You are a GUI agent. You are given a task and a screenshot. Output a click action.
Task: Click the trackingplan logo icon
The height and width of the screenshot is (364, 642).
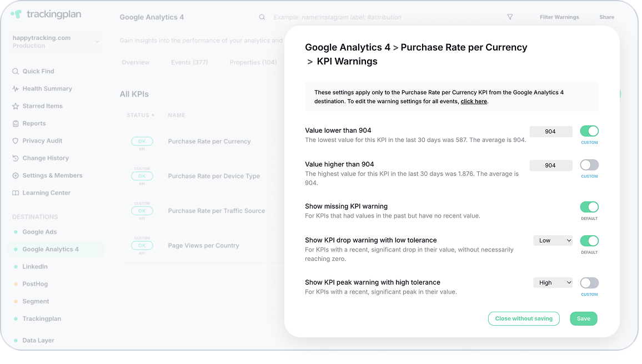coord(16,14)
